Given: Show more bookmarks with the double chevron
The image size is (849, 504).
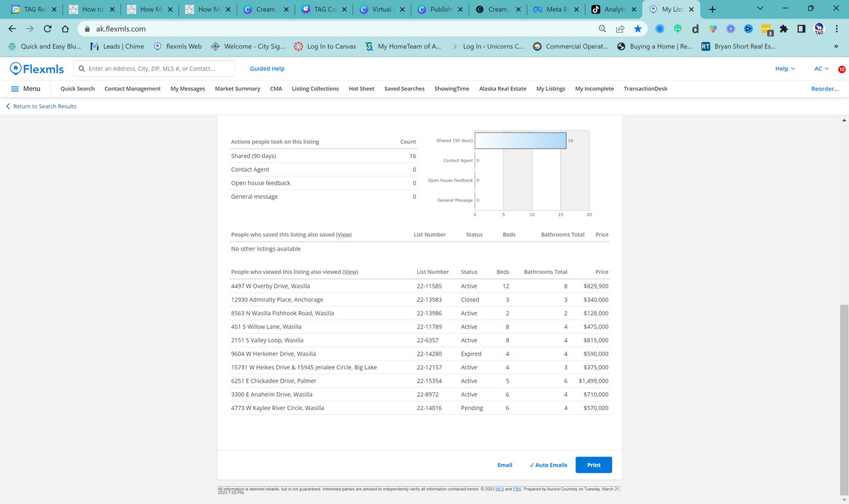Looking at the screenshot, I should pyautogui.click(x=836, y=46).
